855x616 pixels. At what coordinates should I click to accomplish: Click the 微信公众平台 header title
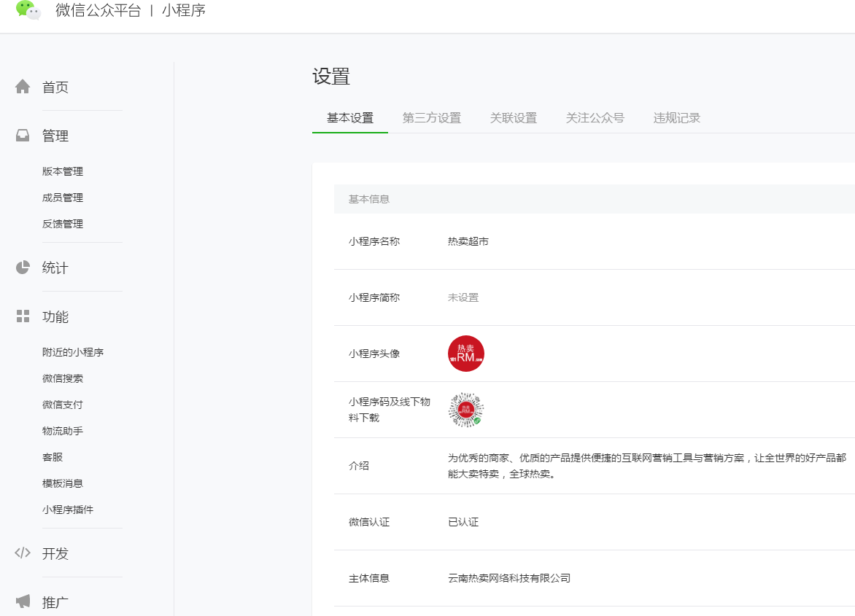pos(98,10)
